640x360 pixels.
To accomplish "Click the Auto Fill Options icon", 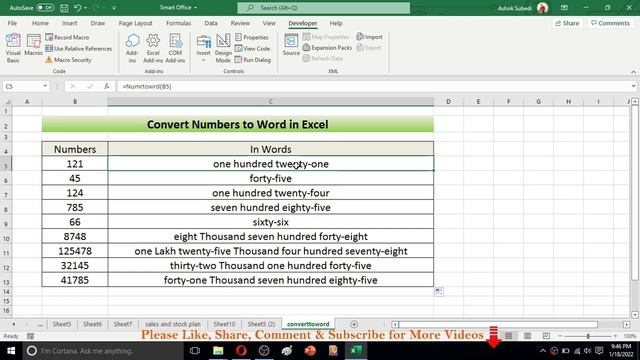I will pyautogui.click(x=439, y=291).
